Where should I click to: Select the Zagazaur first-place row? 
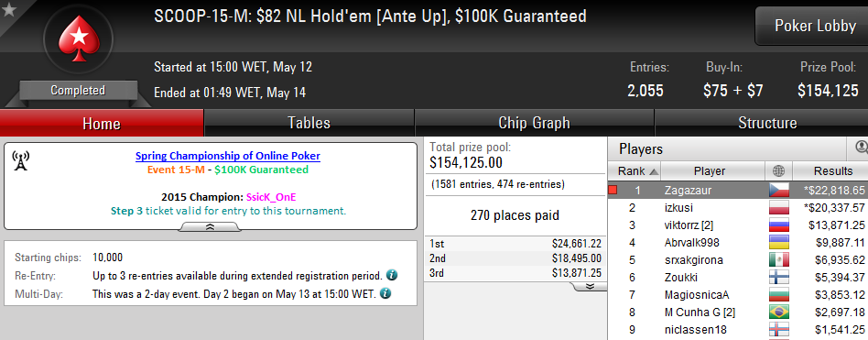738,191
